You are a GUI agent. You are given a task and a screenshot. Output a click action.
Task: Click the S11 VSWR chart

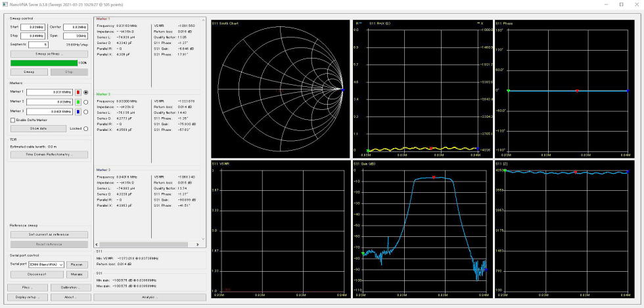coord(281,228)
